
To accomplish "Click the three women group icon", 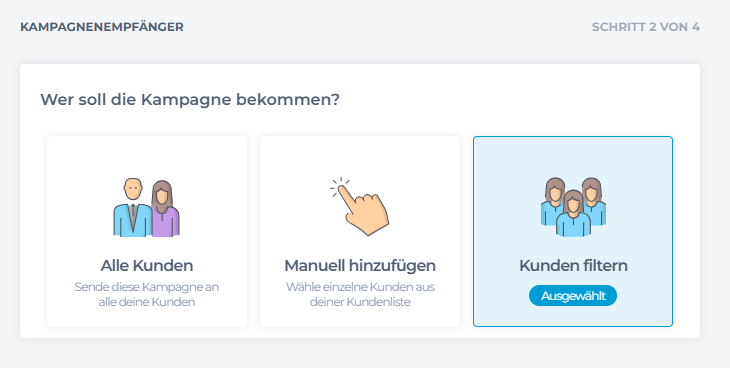I will coord(573,207).
